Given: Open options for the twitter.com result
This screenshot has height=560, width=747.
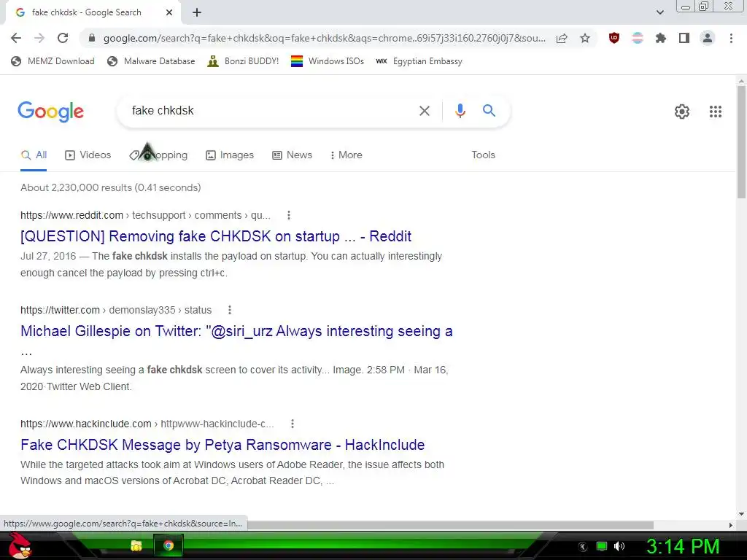Looking at the screenshot, I should click(x=230, y=310).
